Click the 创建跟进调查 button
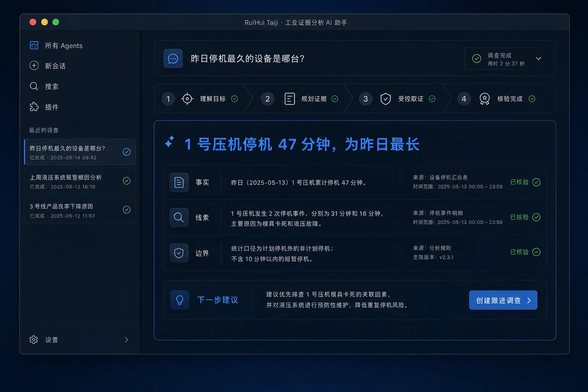Screen dimensions: 588x392 pyautogui.click(x=503, y=300)
